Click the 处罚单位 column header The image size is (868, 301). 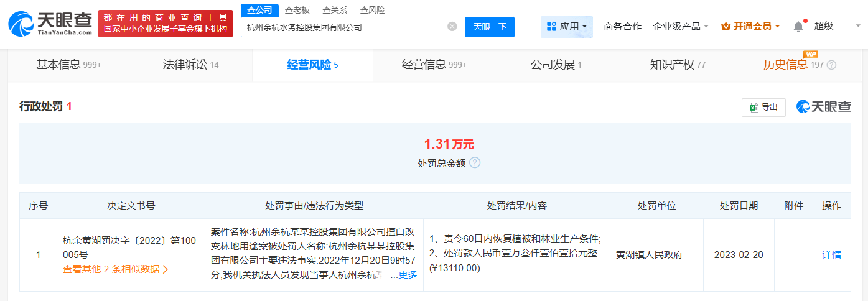click(x=656, y=206)
